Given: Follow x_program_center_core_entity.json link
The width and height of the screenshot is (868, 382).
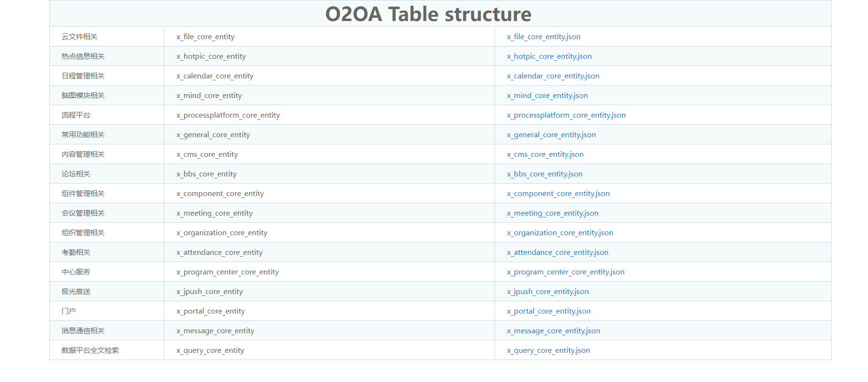Looking at the screenshot, I should [565, 272].
